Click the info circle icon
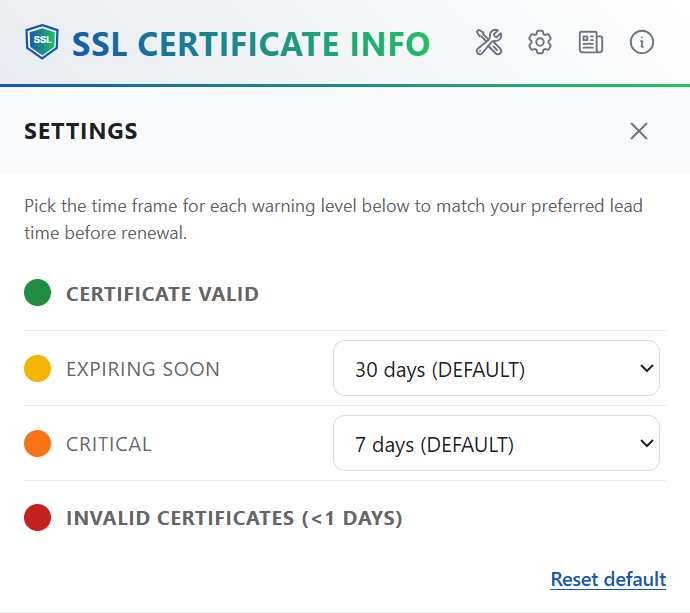The image size is (690, 613). click(x=642, y=42)
